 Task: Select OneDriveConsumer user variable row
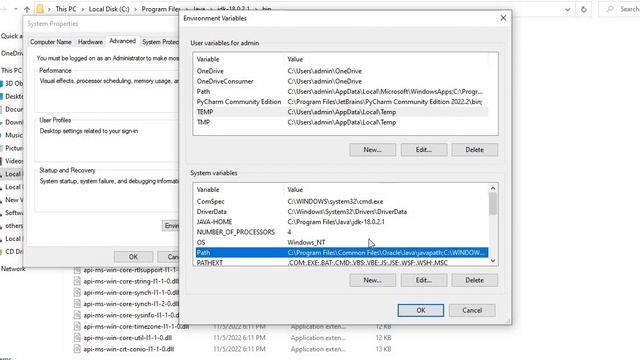pos(342,81)
